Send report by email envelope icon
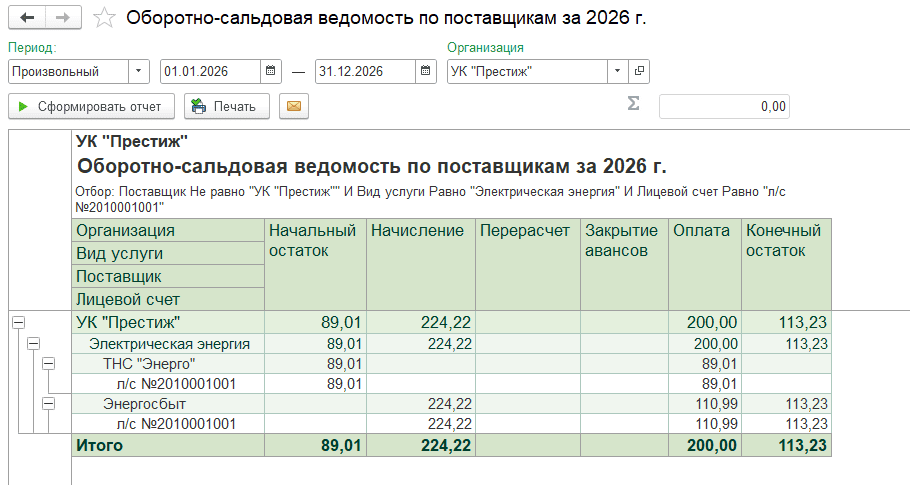 point(293,106)
